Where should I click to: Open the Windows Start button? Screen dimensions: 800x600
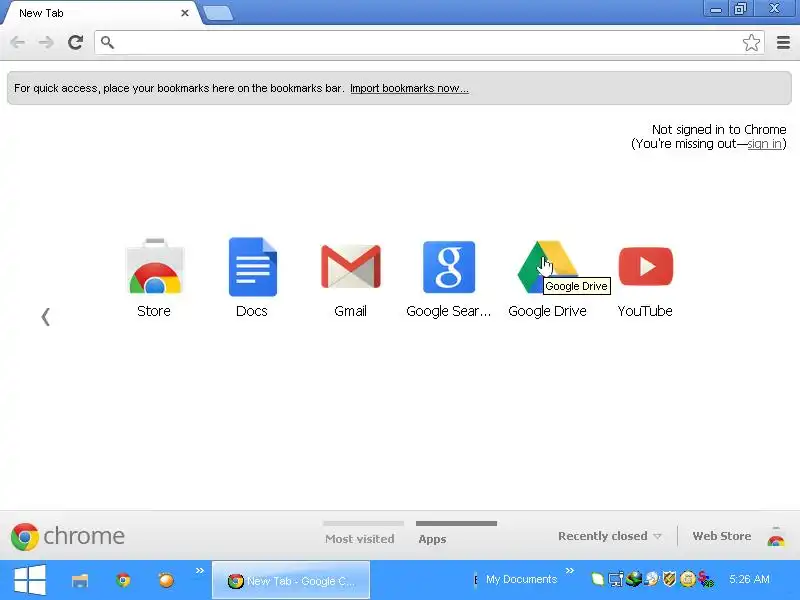(30, 580)
